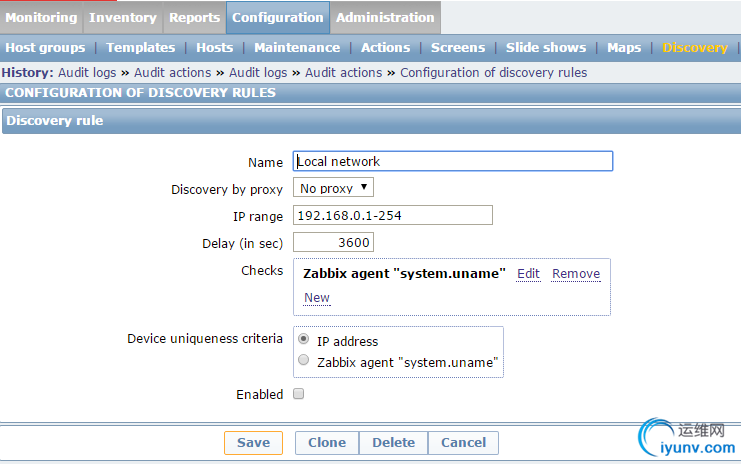Image resolution: width=741 pixels, height=464 pixels.
Task: Open the Maintenance submenu item
Action: point(297,47)
